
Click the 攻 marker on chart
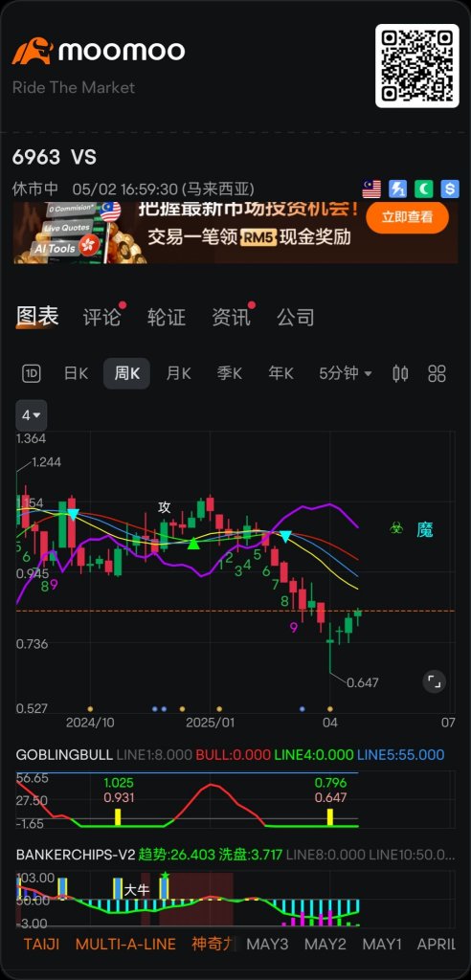point(165,507)
